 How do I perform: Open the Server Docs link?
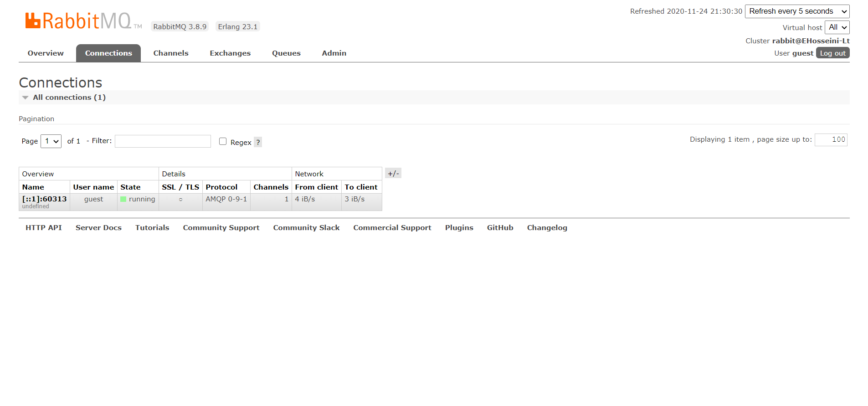[98, 228]
